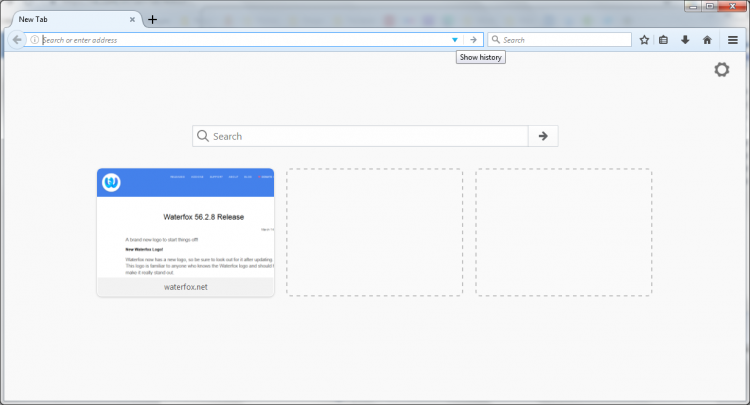Click the back arrow navigation button
The image size is (750, 405).
17,40
